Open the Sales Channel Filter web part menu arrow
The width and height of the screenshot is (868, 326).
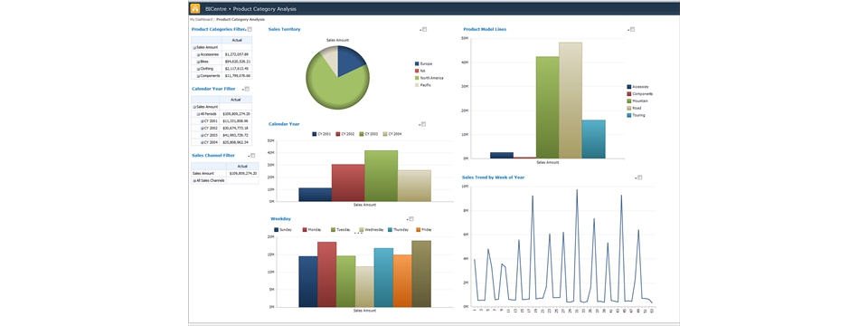click(249, 157)
